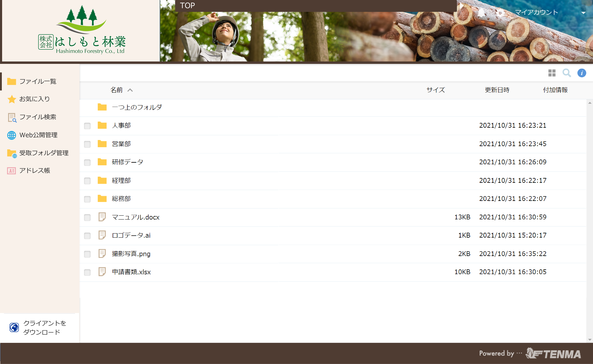This screenshot has height=364, width=593.
Task: Click the address card icon beside アドレス帳
Action: pyautogui.click(x=12, y=171)
